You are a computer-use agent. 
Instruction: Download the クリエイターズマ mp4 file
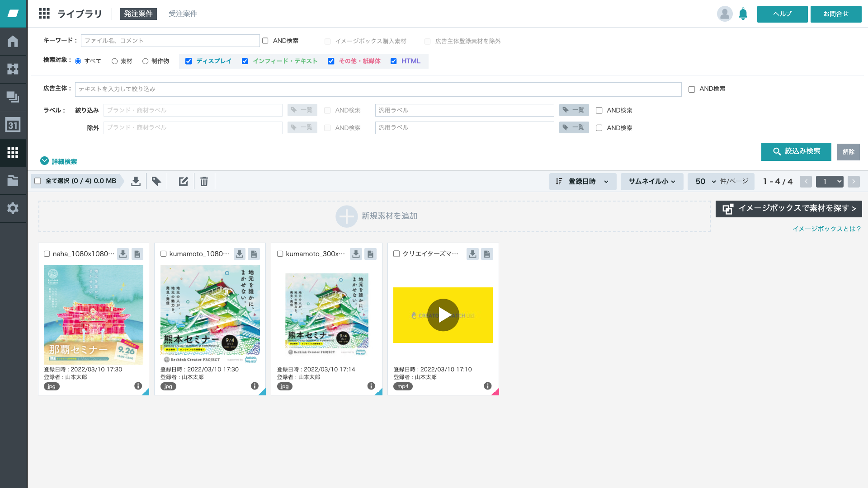(473, 254)
